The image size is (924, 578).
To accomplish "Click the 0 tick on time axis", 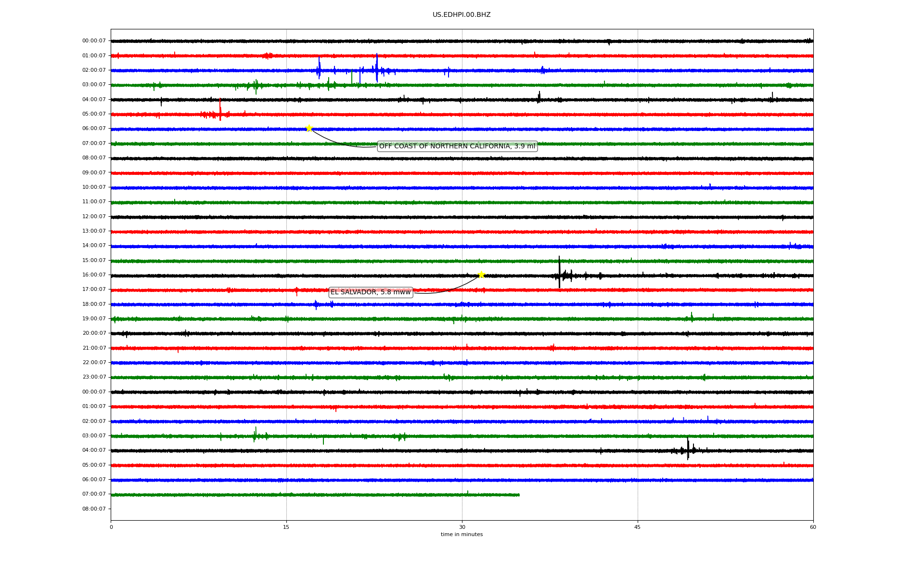I will 111,527.
